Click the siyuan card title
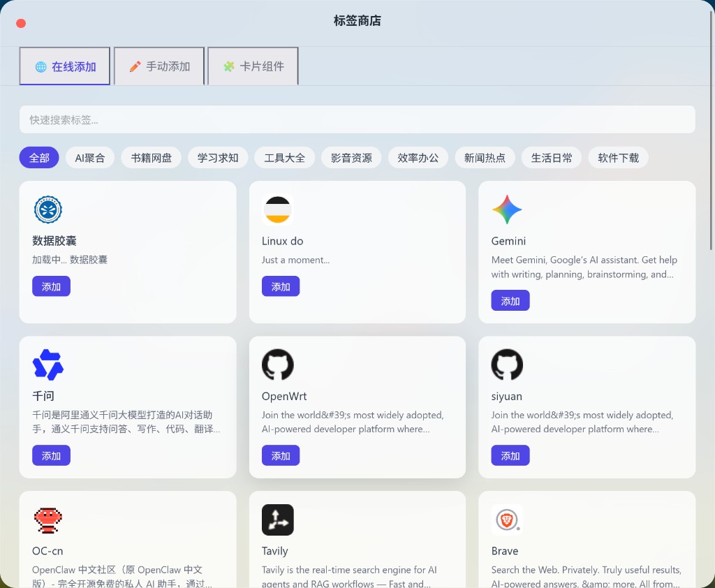The width and height of the screenshot is (715, 588). point(507,397)
